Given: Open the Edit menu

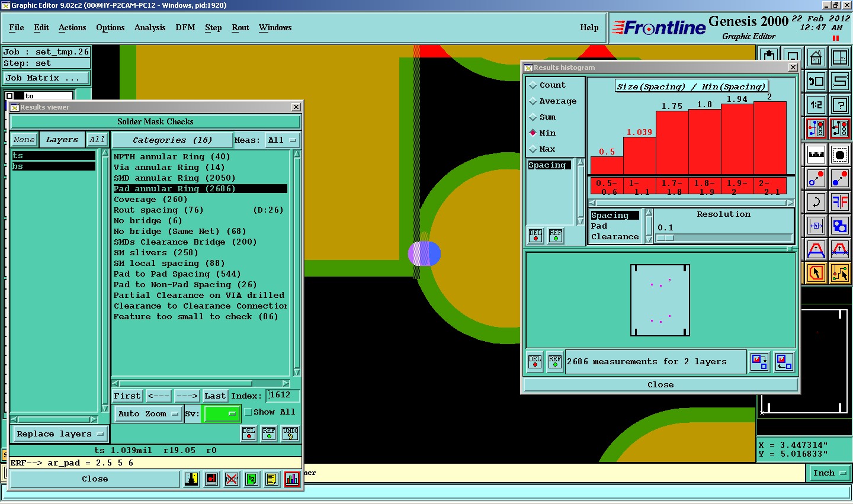Looking at the screenshot, I should click(x=41, y=28).
